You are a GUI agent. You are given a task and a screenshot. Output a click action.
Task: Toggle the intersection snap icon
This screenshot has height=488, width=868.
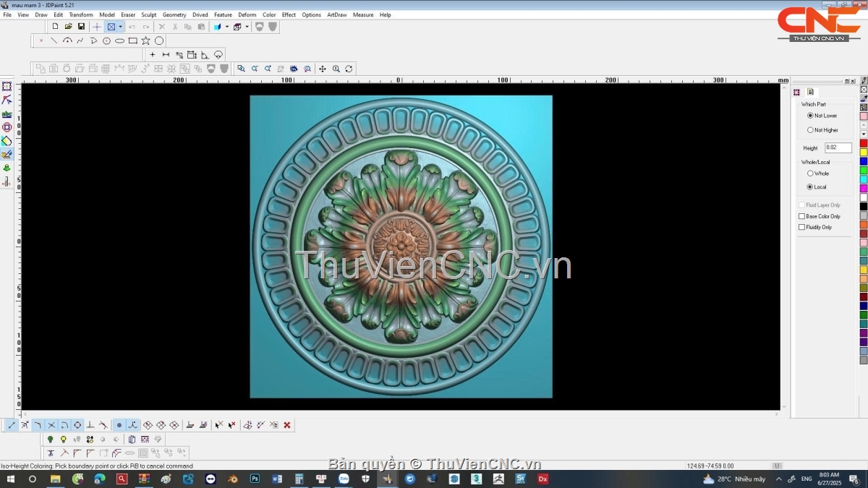[51, 425]
